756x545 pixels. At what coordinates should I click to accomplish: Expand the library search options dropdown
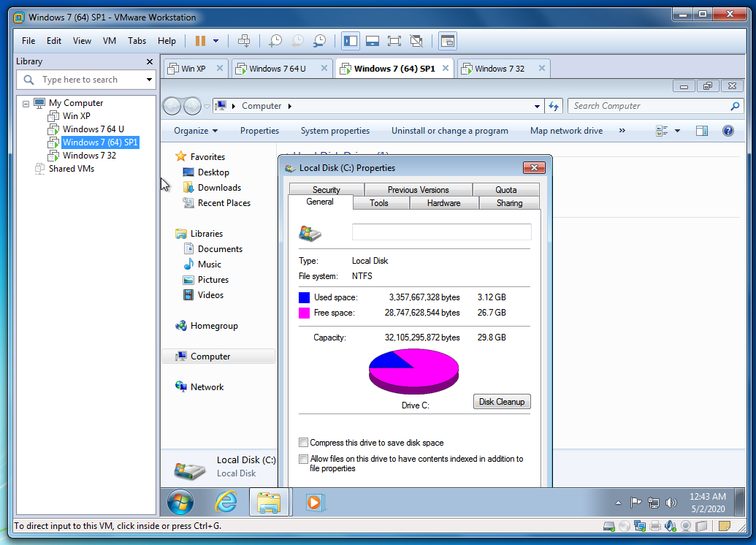click(x=149, y=80)
